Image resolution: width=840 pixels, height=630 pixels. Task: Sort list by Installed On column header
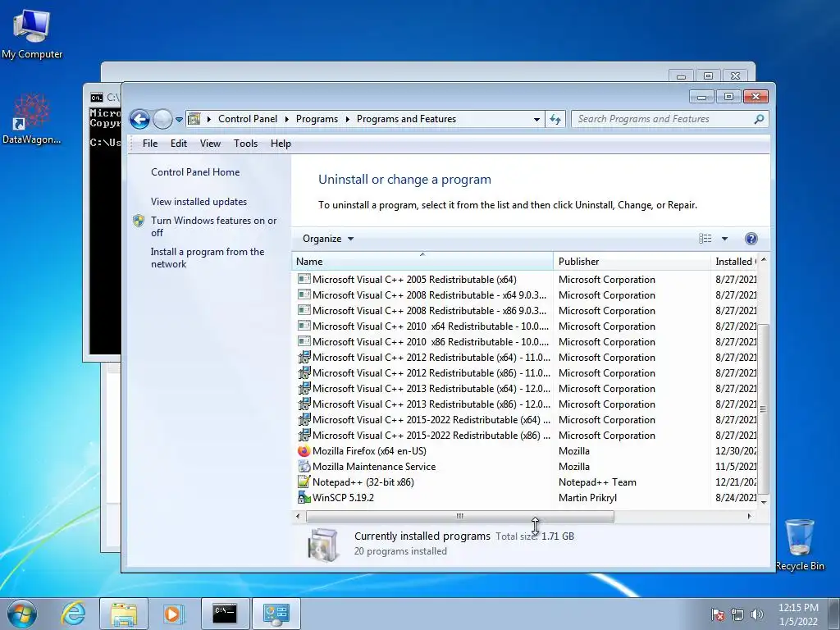click(x=733, y=262)
